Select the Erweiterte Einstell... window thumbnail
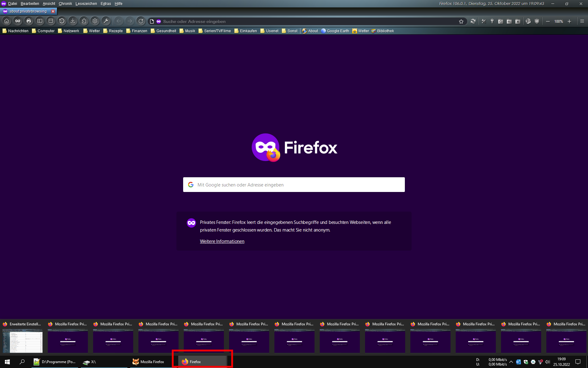Image resolution: width=588 pixels, height=368 pixels. coord(22,340)
